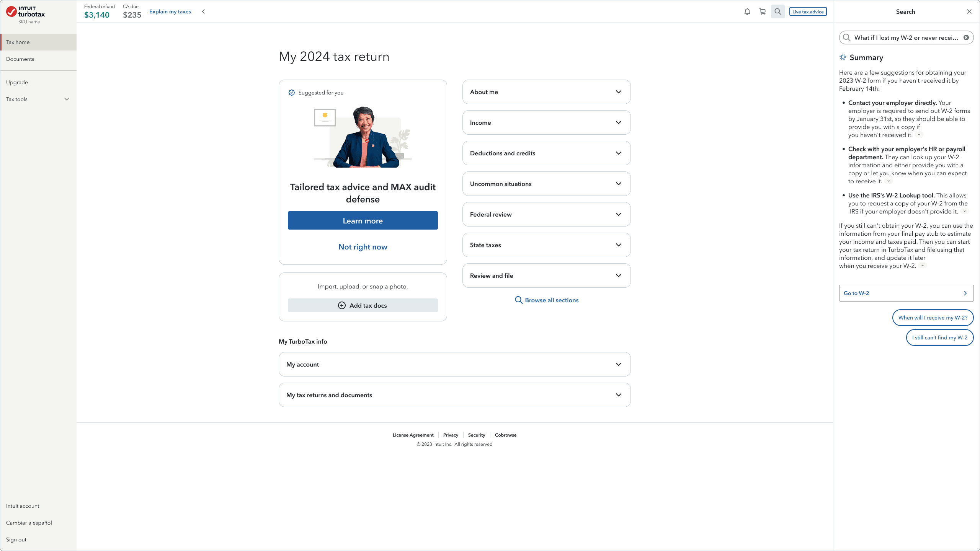Click the Suggested for you badge icon

click(x=292, y=93)
